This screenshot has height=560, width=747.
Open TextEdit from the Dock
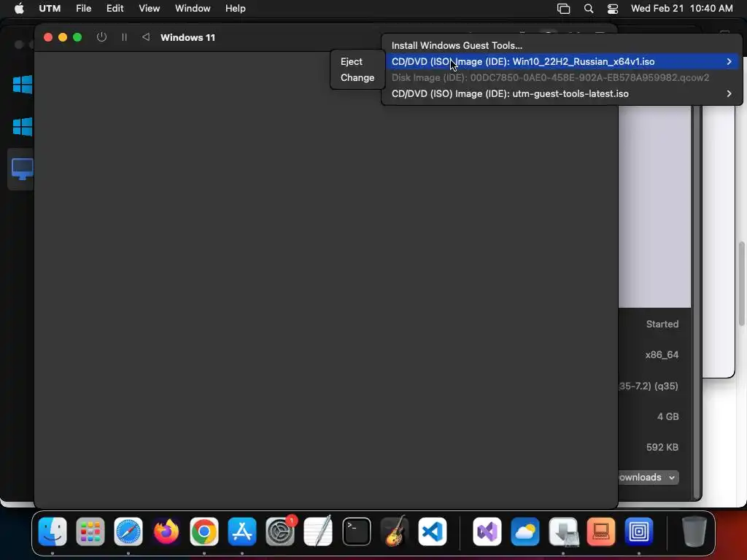point(318,532)
